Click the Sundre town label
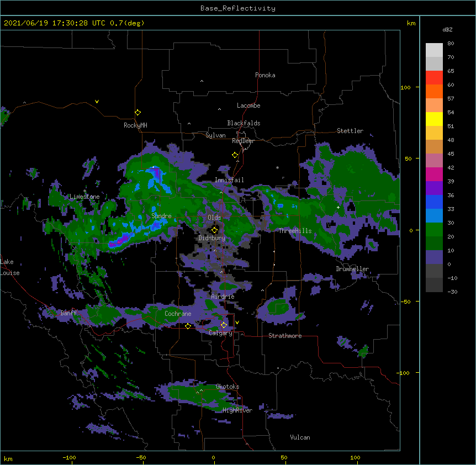This screenshot has width=476, height=465. pyautogui.click(x=161, y=216)
